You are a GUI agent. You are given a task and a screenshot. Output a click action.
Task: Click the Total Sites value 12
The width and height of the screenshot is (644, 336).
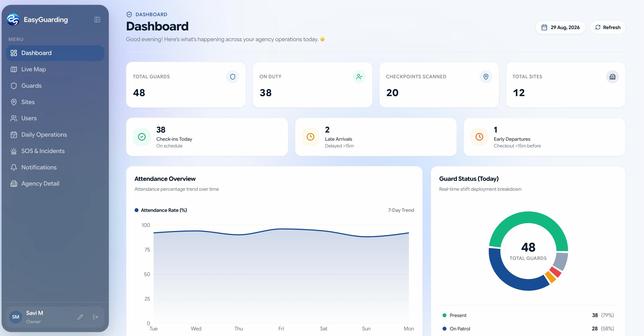click(x=519, y=93)
